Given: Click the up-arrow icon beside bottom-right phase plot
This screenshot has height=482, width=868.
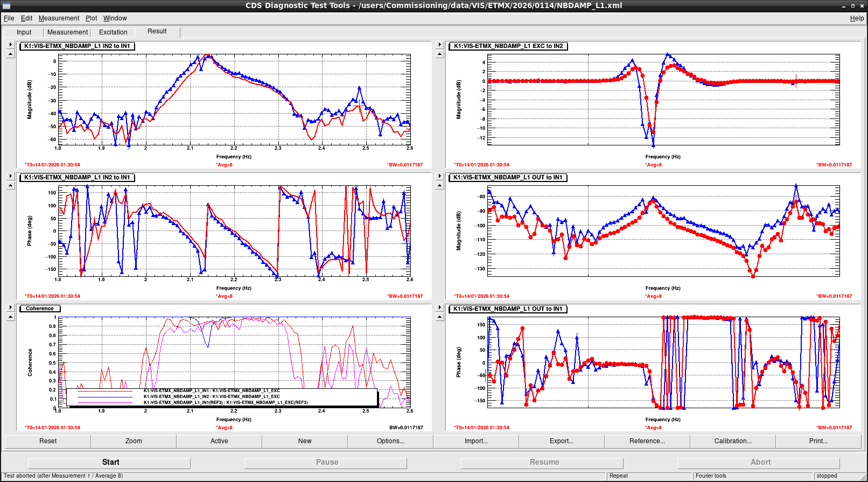Looking at the screenshot, I should [x=439, y=317].
